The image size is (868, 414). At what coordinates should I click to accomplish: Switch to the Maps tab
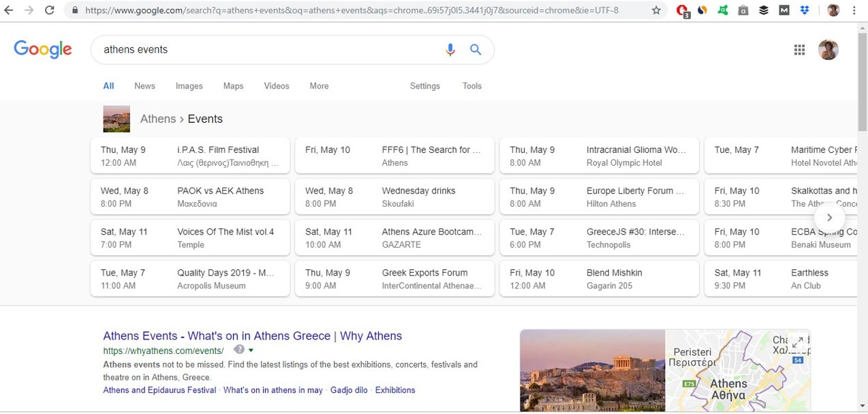233,86
